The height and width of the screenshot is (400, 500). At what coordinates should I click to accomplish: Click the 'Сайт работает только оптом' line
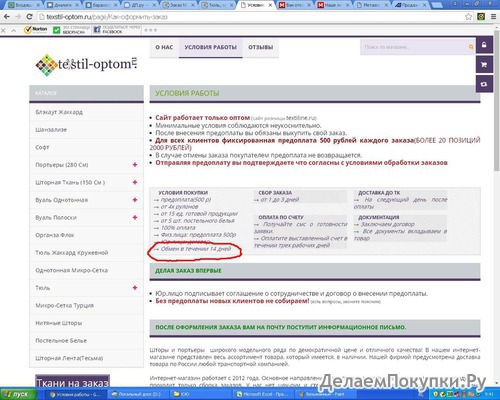pyautogui.click(x=202, y=118)
